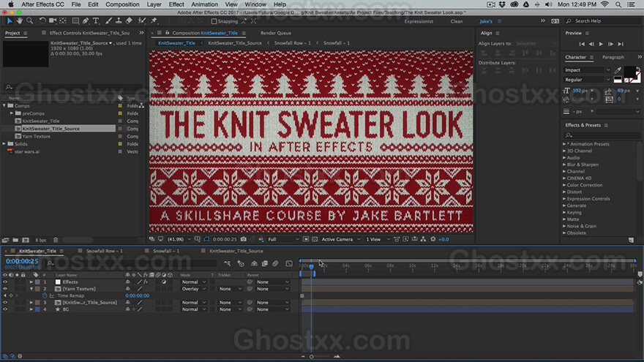This screenshot has width=644, height=362.
Task: Toggle the fx switch on Effects layer
Action: point(146,282)
